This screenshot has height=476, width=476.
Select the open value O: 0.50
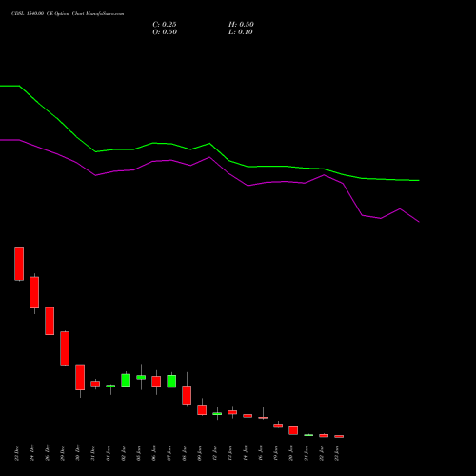(165, 32)
